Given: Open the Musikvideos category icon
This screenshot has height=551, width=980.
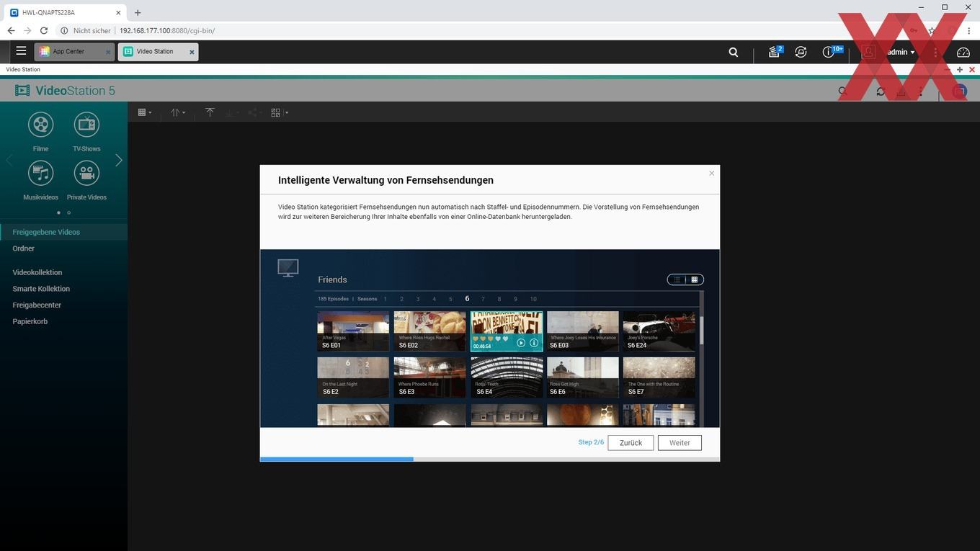Looking at the screenshot, I should click(x=40, y=173).
